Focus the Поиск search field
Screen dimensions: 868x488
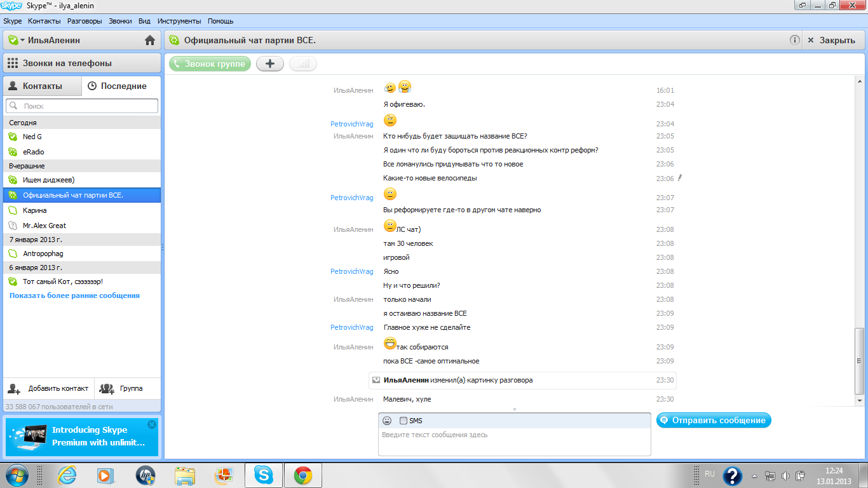(82, 106)
